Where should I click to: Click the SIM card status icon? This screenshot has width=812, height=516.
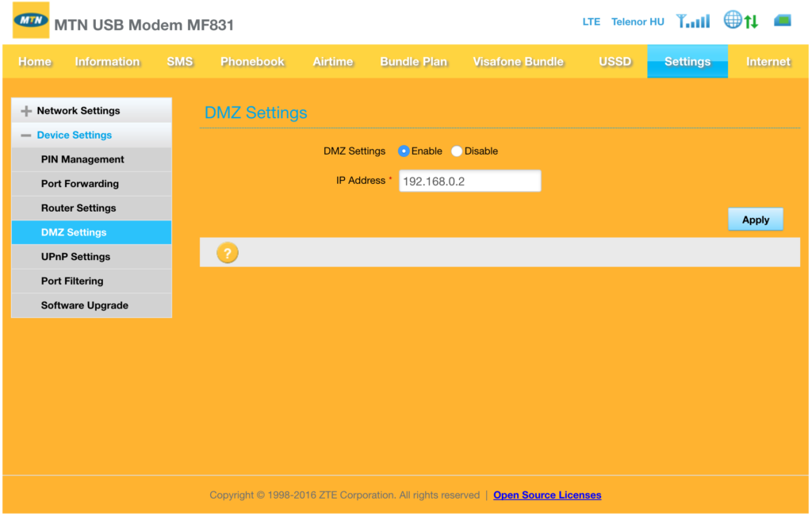point(781,20)
